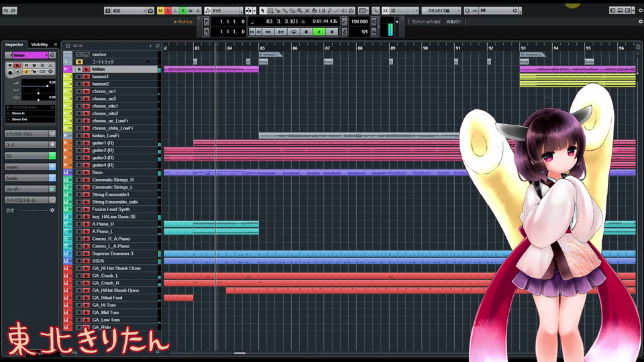
Task: Click the Stop transport button
Action: pos(306,32)
